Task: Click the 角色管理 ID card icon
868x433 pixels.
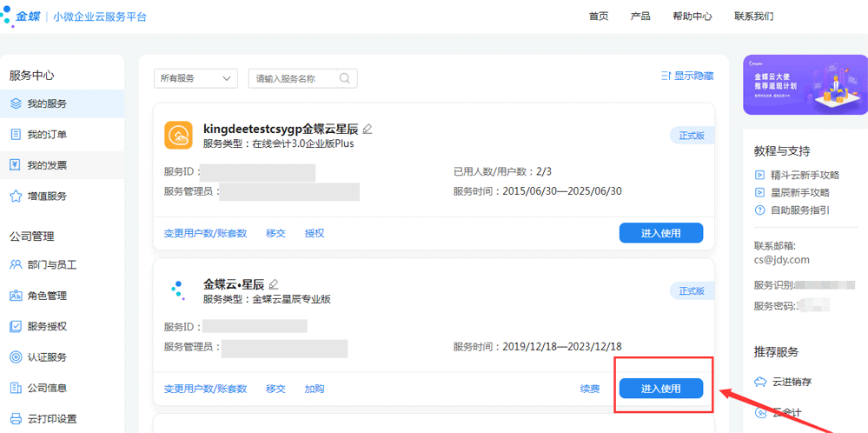Action: click(x=16, y=296)
